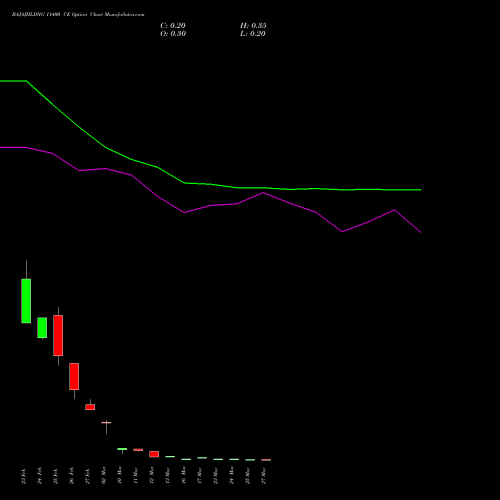Click the close value C: 0.20
Image resolution: width=500 pixels, height=500 pixels.
173,26
